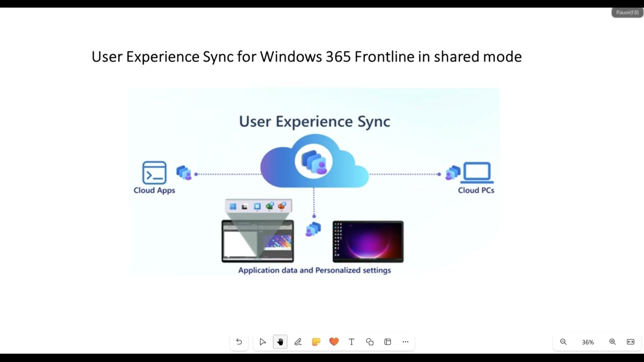Activate the Pan hand tool
This screenshot has height=362, width=644.
280,342
